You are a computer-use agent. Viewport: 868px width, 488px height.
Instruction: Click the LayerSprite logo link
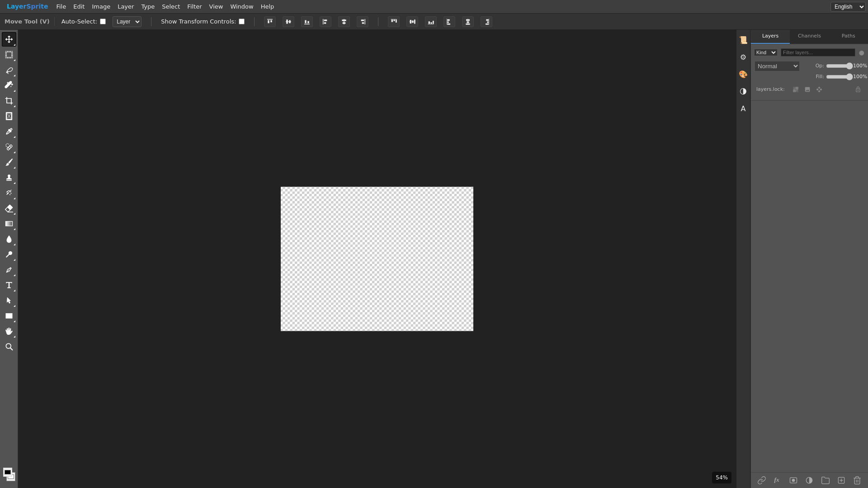(27, 7)
